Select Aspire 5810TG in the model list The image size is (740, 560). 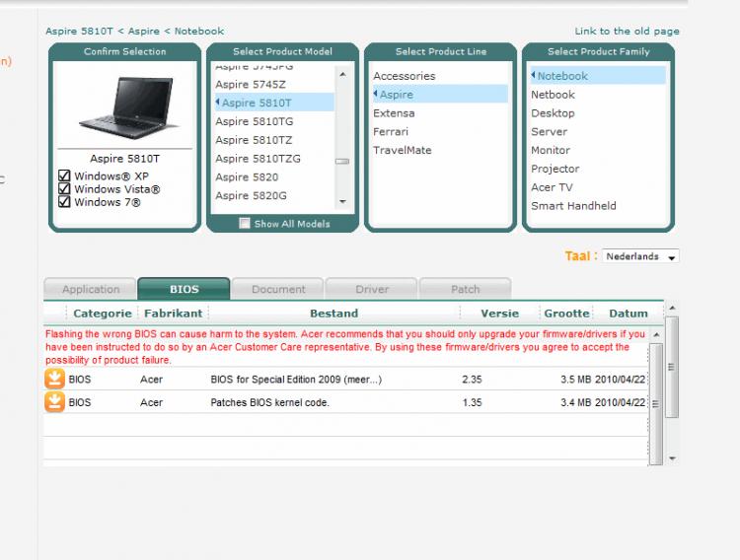pos(274,121)
